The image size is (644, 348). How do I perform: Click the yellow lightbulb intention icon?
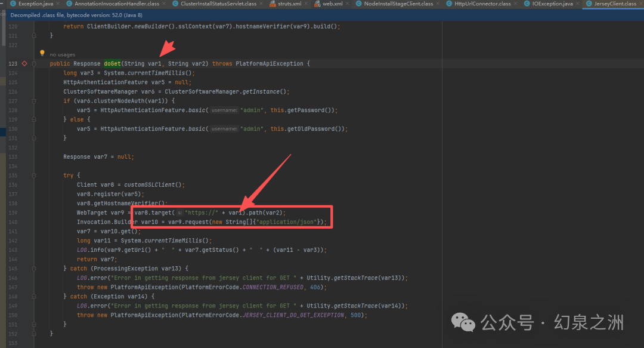42,53
